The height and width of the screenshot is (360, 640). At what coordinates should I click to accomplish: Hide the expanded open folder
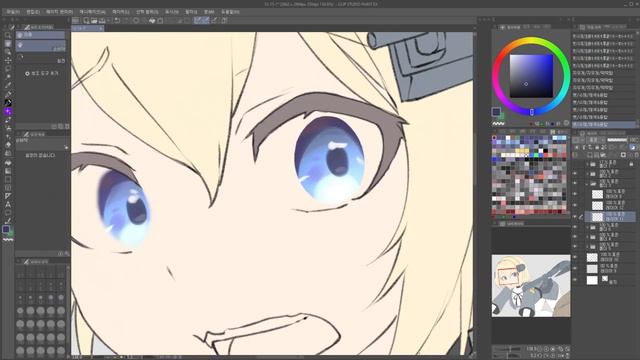pos(576,184)
